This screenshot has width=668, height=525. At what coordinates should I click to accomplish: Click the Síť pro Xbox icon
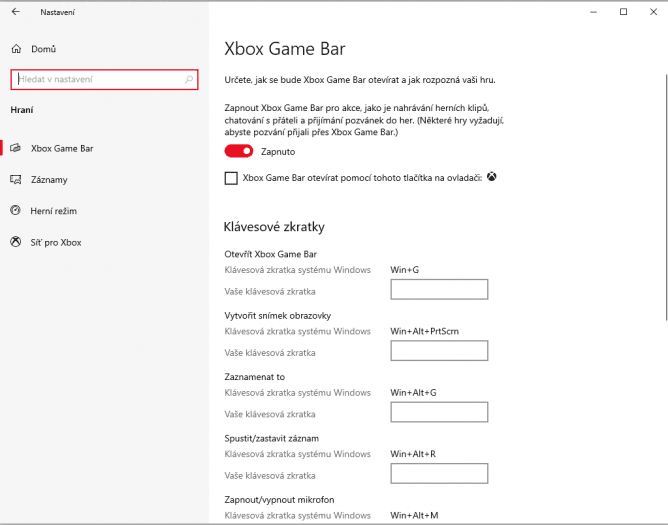pos(16,242)
